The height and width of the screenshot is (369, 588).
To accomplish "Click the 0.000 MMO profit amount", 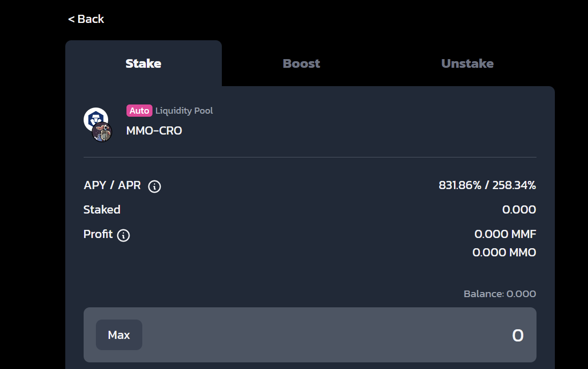I will pos(504,252).
